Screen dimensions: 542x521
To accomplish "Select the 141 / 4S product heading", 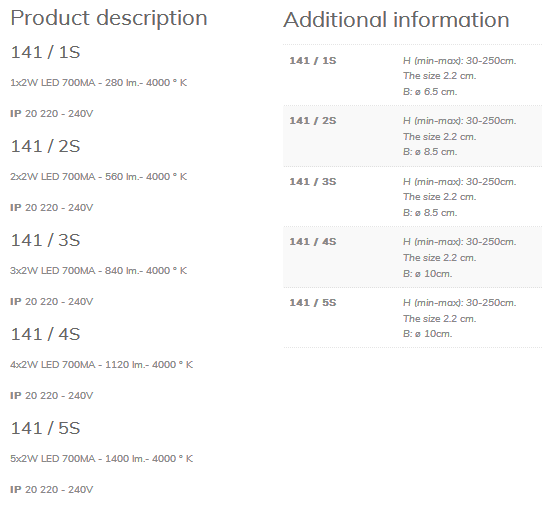I will (45, 334).
